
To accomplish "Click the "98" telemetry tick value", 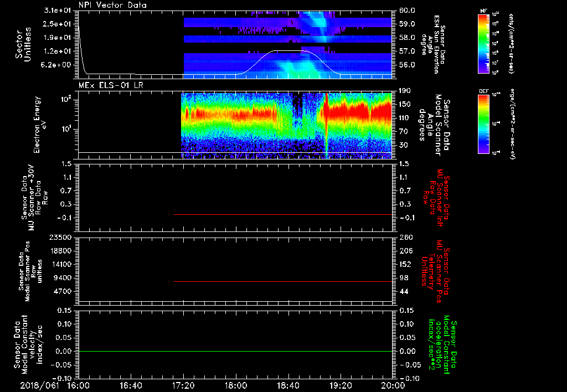I will click(404, 278).
